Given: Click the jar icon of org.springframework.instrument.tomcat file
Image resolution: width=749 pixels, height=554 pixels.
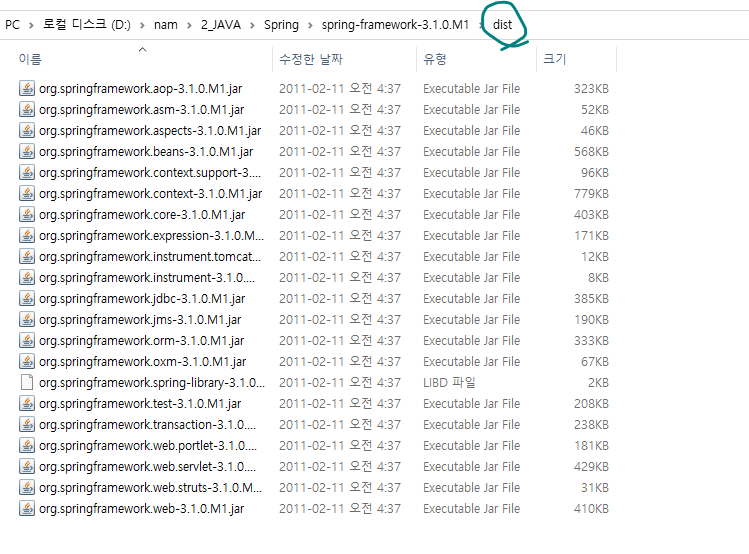Looking at the screenshot, I should click(27, 256).
